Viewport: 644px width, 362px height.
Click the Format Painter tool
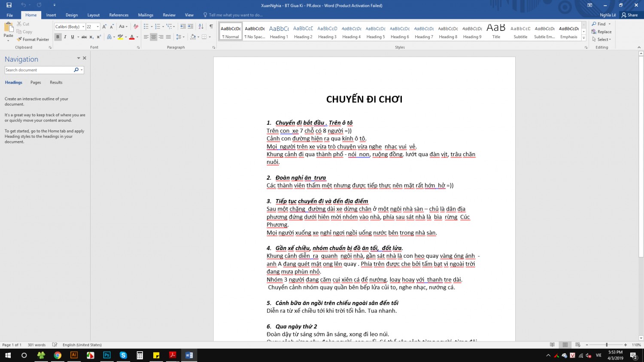point(33,39)
